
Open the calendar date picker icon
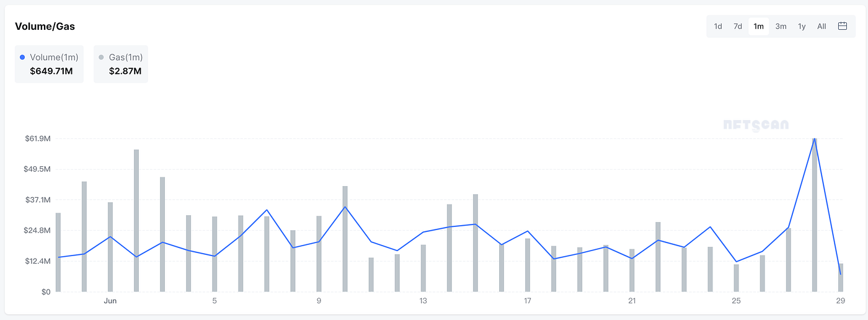(x=843, y=26)
